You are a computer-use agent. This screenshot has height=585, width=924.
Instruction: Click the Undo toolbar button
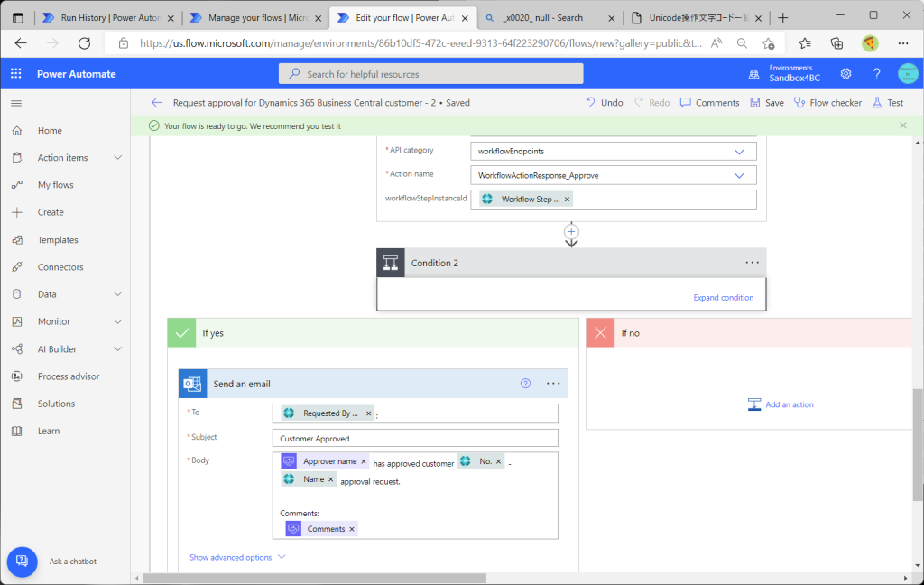(x=604, y=103)
